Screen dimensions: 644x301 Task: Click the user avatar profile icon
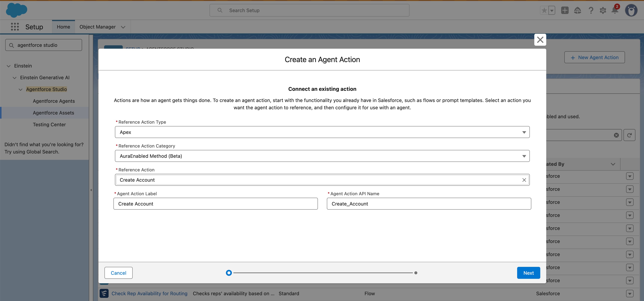pyautogui.click(x=632, y=10)
